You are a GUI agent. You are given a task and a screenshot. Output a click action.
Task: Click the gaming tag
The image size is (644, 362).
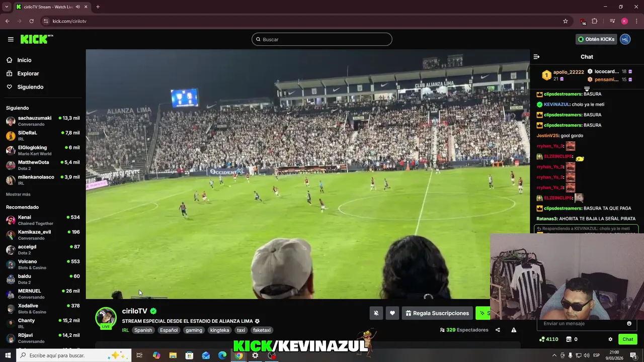tap(194, 330)
